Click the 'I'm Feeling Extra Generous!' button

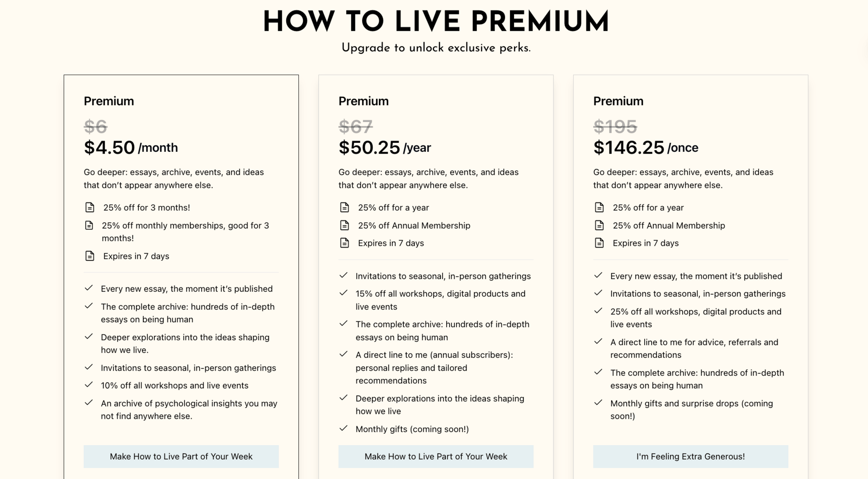coord(690,456)
